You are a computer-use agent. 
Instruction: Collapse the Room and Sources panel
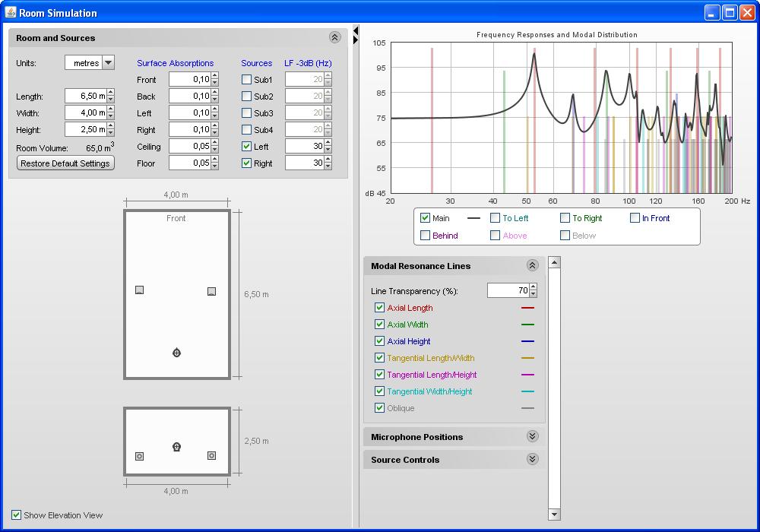click(x=334, y=37)
